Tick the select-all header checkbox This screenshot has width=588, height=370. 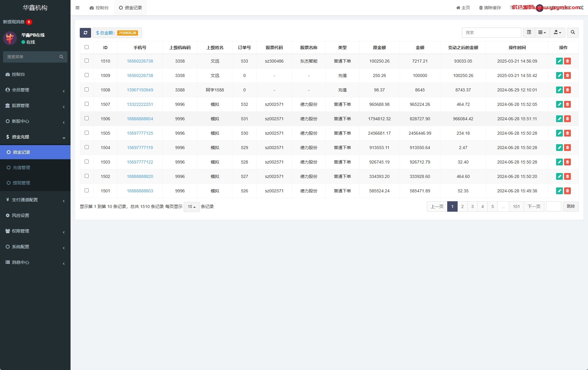[86, 47]
